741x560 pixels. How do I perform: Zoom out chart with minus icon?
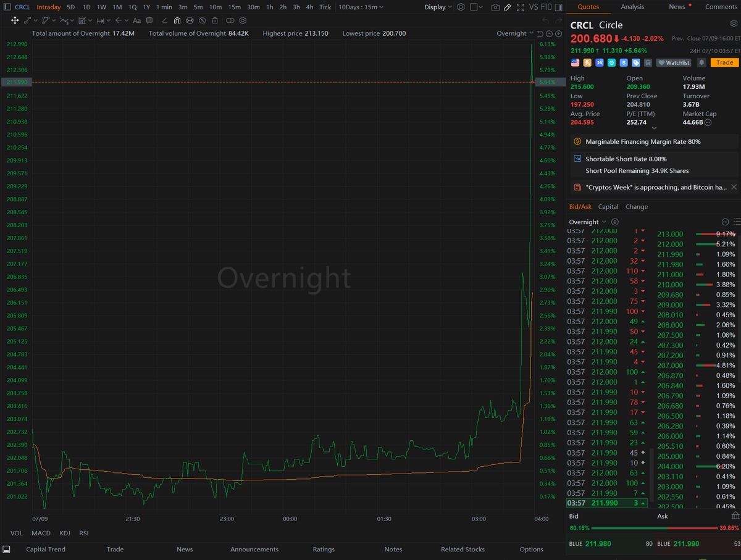coord(549,33)
